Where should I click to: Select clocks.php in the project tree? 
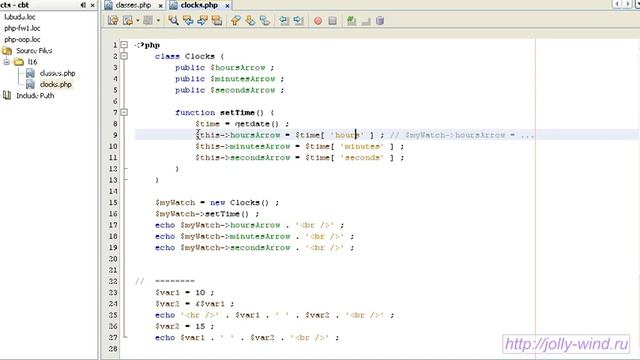pyautogui.click(x=56, y=84)
